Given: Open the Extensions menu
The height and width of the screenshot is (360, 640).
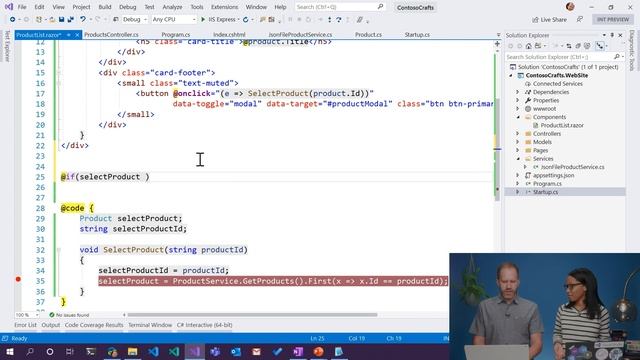Looking at the screenshot, I should pyautogui.click(x=224, y=7).
